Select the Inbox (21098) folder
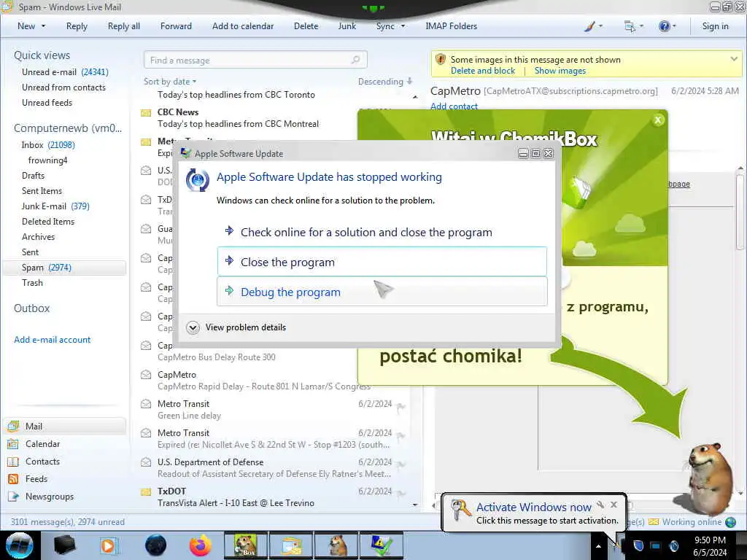This screenshot has width=747, height=560. [x=48, y=145]
